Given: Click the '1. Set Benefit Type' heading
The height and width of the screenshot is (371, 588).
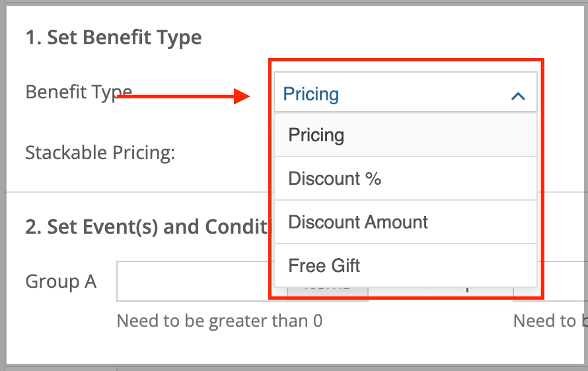Looking at the screenshot, I should [x=114, y=38].
